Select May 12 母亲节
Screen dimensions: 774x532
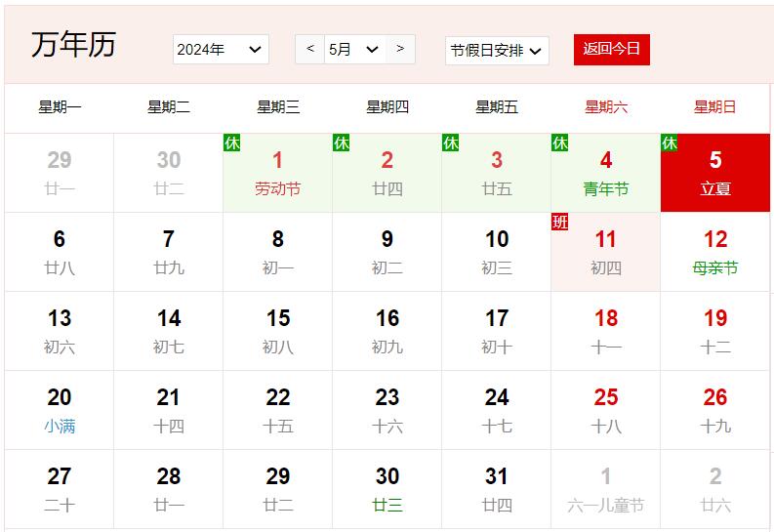click(714, 252)
